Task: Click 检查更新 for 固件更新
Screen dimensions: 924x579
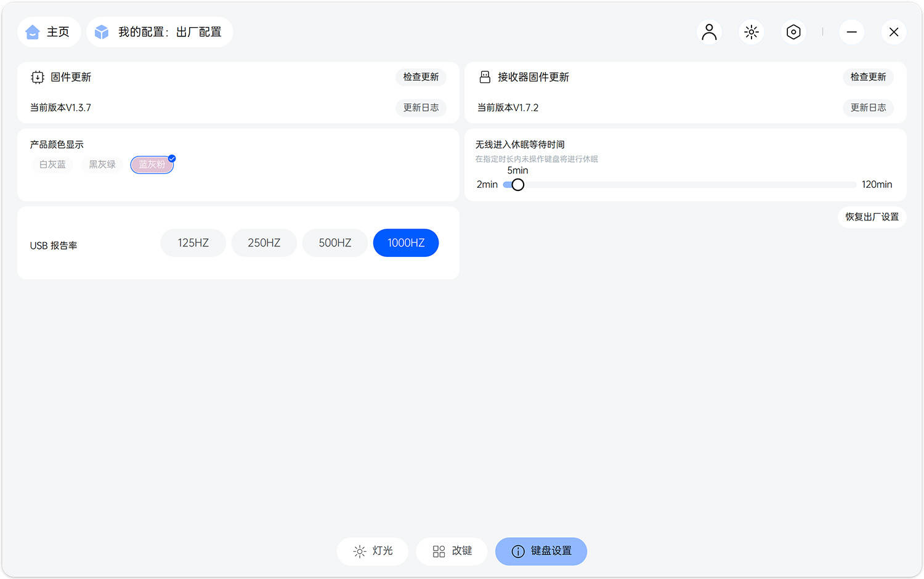Action: tap(421, 77)
